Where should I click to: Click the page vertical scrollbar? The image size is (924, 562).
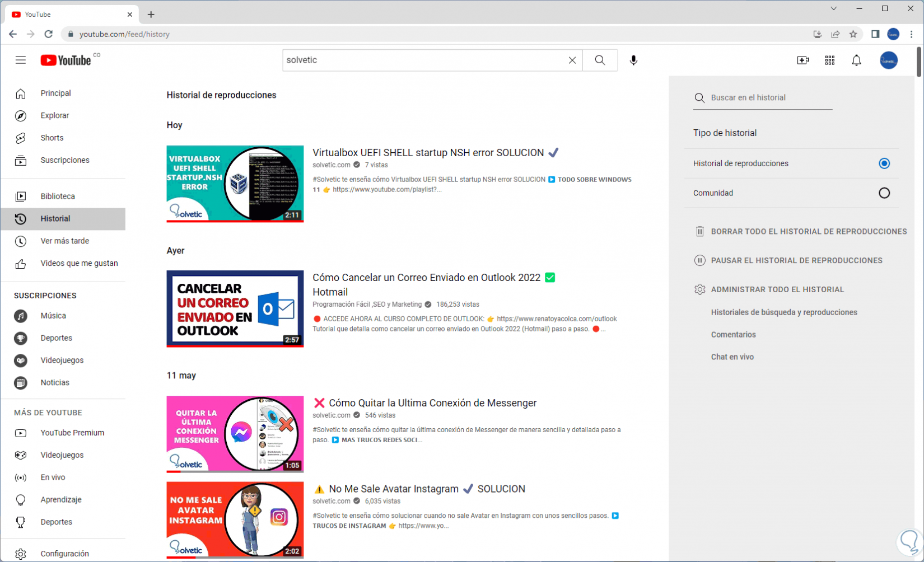coord(919,62)
